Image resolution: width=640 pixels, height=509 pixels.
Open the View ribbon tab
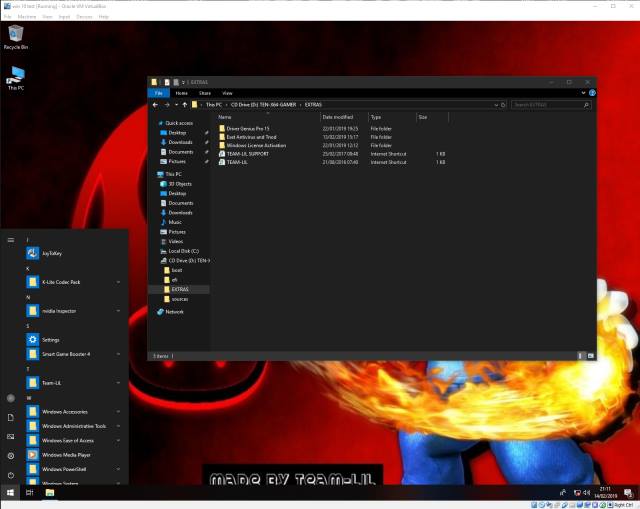(227, 93)
